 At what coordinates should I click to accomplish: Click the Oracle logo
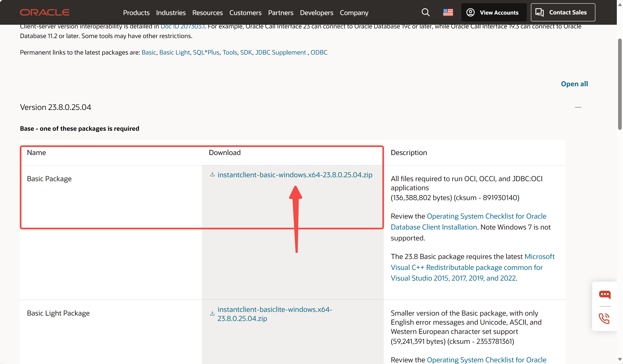click(45, 12)
